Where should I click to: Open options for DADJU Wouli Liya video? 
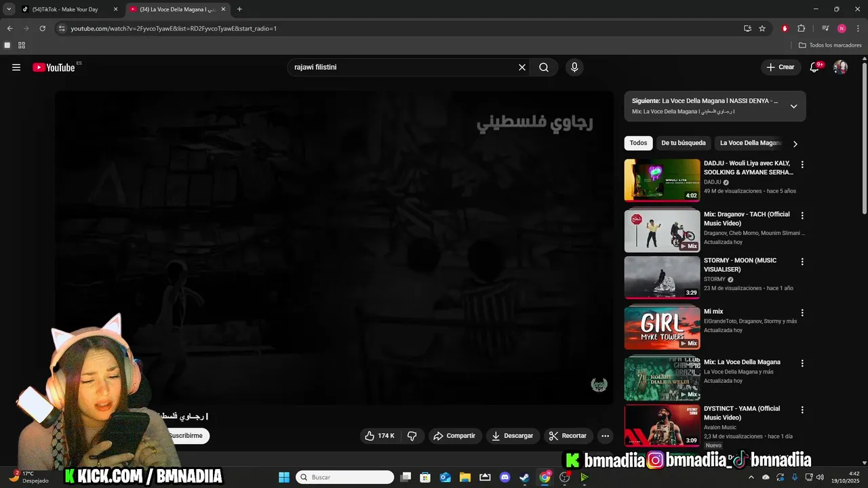(x=802, y=165)
